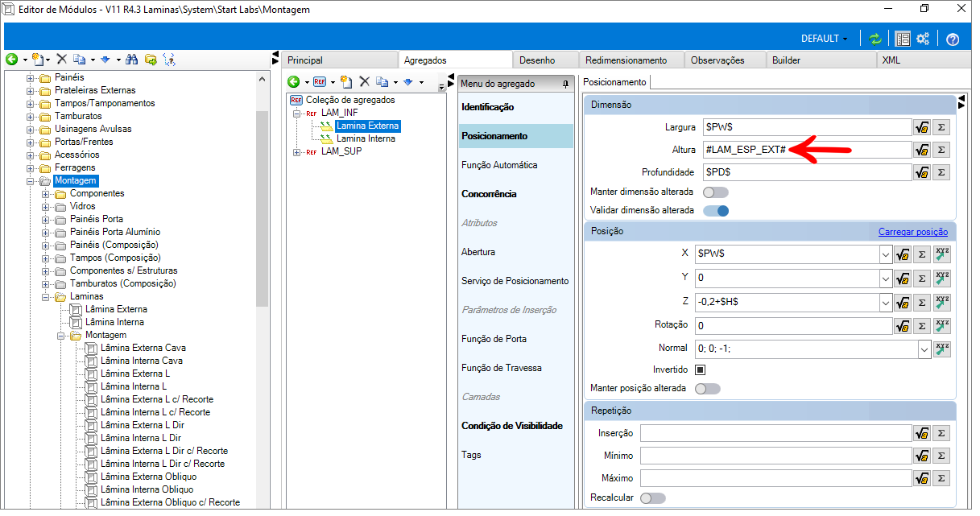
Task: Open formula editor icon for X position
Action: tap(904, 254)
